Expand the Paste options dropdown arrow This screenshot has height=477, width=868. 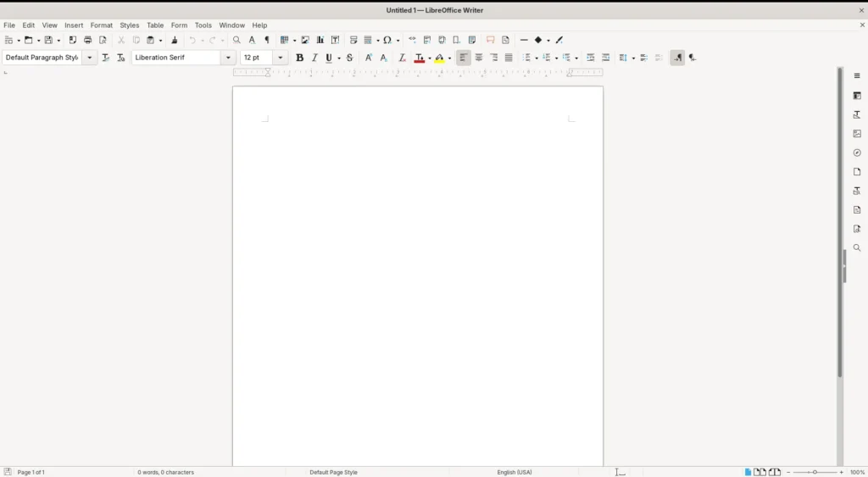[x=160, y=41]
